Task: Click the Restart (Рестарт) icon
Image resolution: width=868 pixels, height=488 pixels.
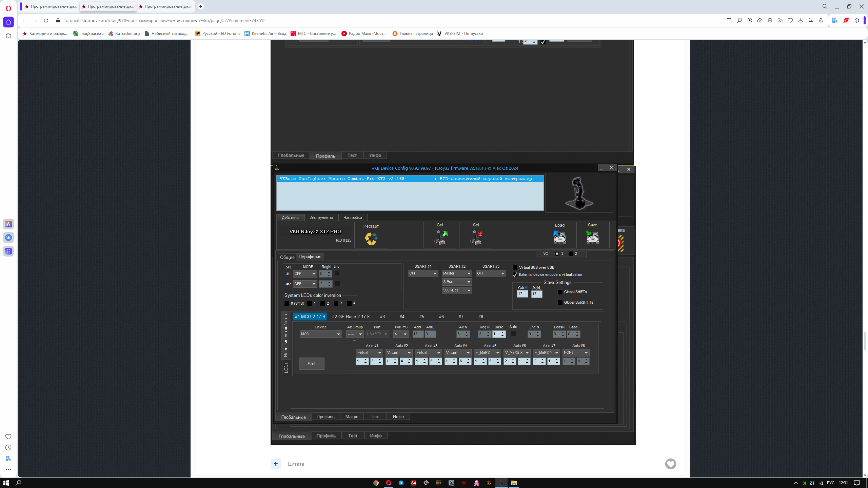Action: pos(371,238)
